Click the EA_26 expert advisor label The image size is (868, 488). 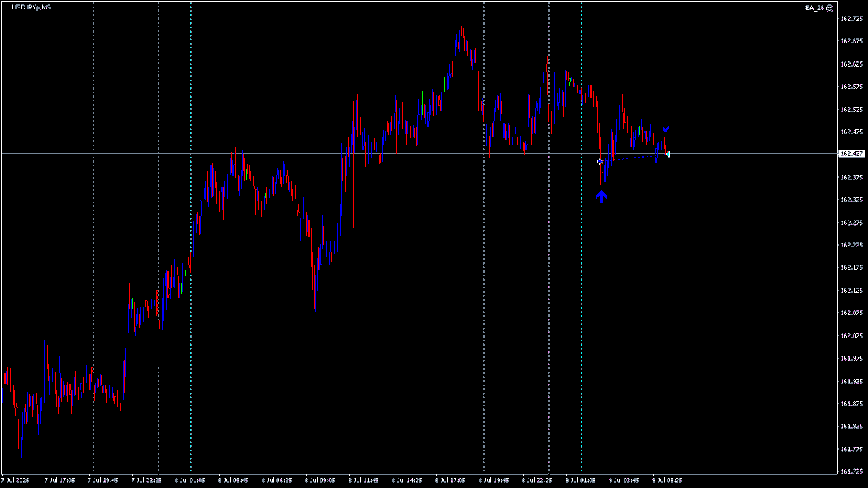click(x=814, y=8)
